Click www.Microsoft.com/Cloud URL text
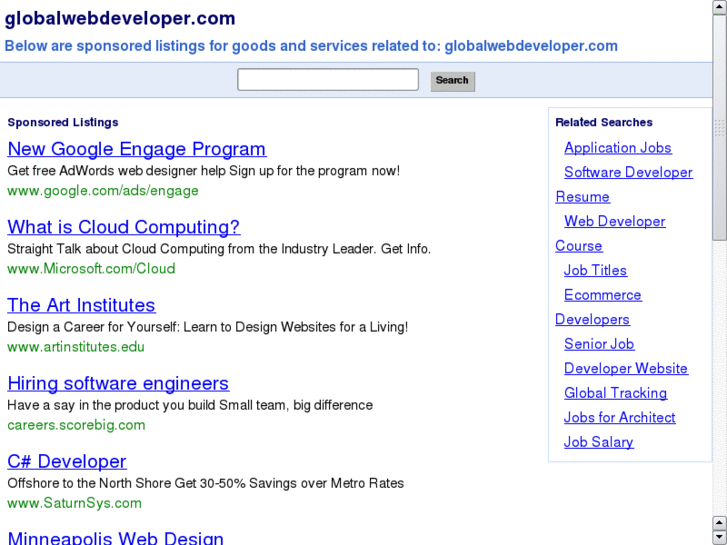The height and width of the screenshot is (545, 727). [91, 269]
